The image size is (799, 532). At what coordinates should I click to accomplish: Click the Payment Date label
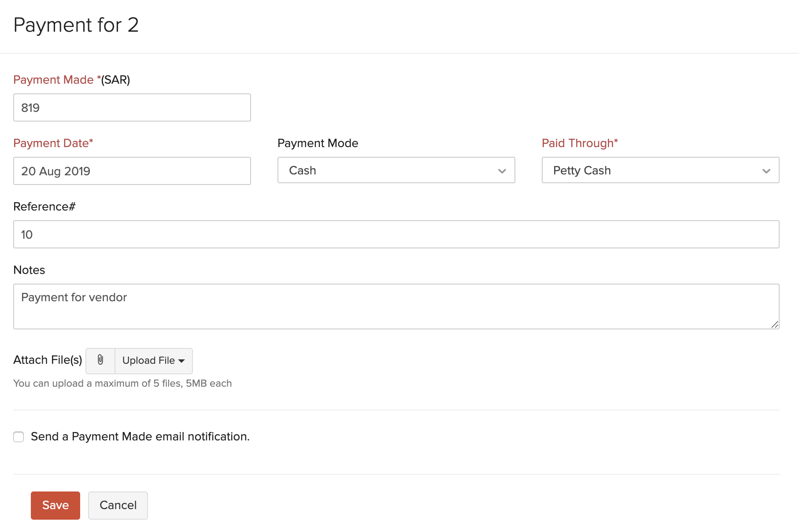click(x=53, y=143)
